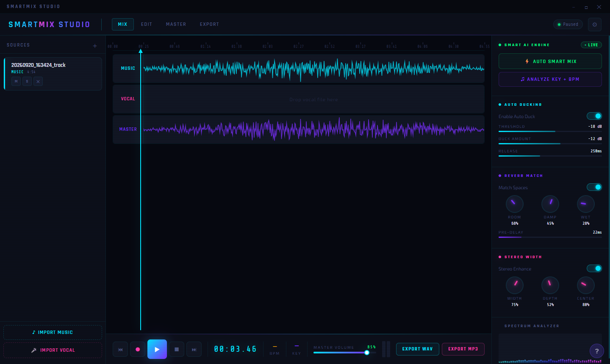Switch to the EDIT tab

tap(147, 25)
